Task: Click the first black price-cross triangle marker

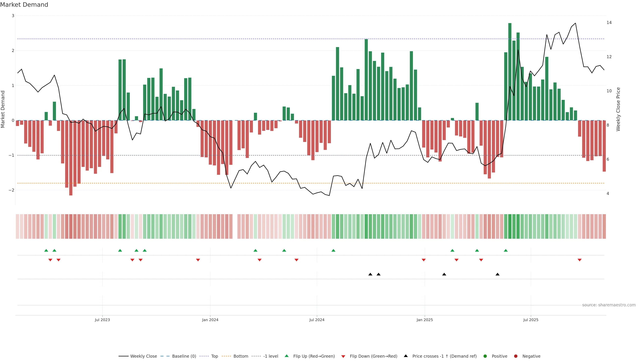Action: [x=370, y=274]
